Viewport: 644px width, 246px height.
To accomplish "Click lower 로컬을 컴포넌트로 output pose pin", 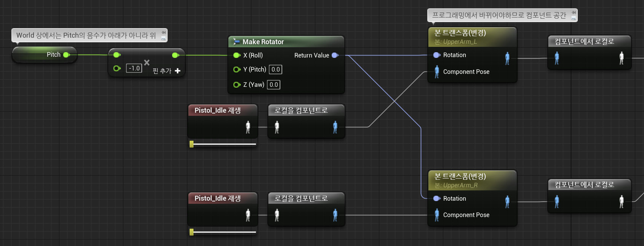I will pos(335,215).
